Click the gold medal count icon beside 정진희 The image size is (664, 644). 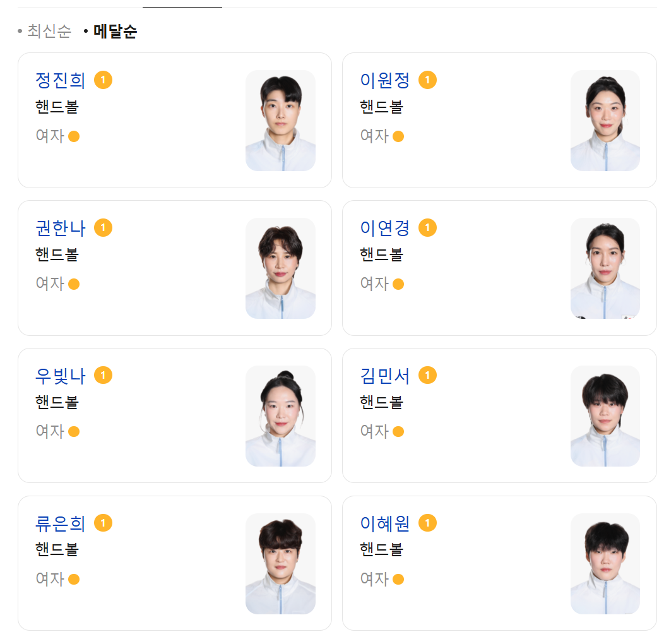tap(103, 80)
